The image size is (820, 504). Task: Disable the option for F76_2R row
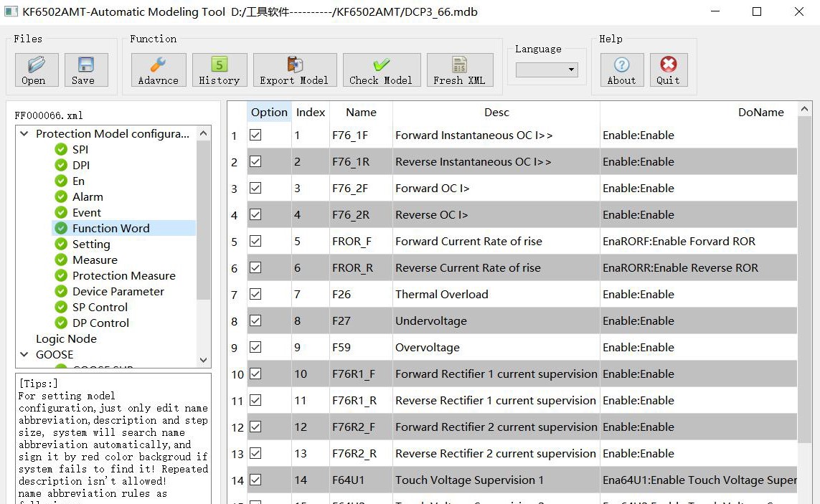255,214
